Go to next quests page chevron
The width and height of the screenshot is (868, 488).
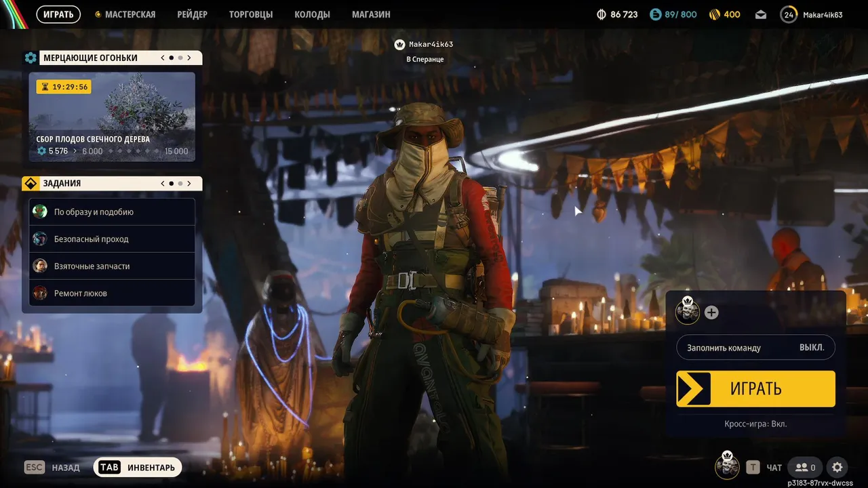pyautogui.click(x=189, y=183)
